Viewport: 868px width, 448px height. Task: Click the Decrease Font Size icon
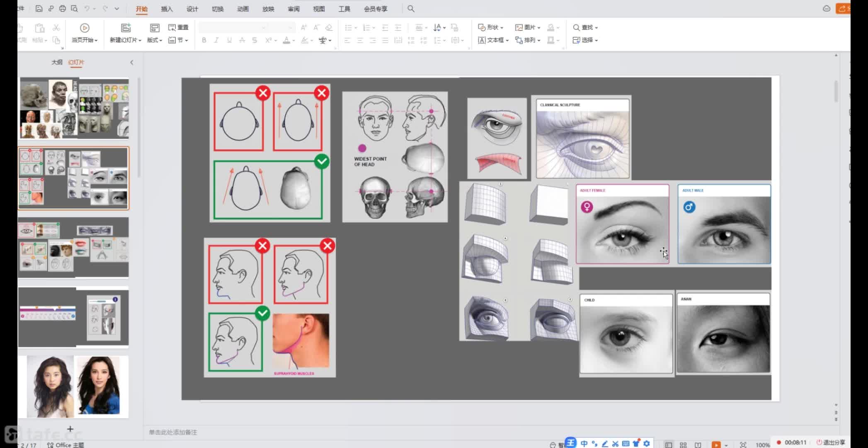tap(316, 27)
